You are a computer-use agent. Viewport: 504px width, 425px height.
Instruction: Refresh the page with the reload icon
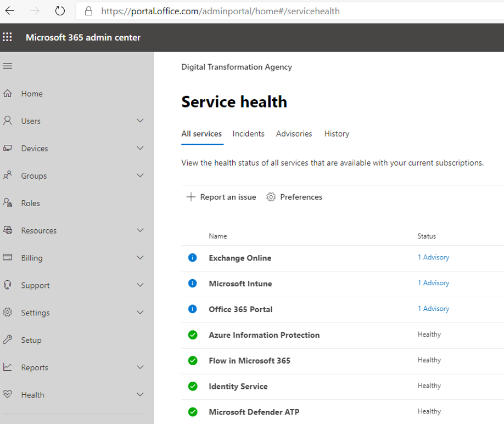click(x=60, y=10)
